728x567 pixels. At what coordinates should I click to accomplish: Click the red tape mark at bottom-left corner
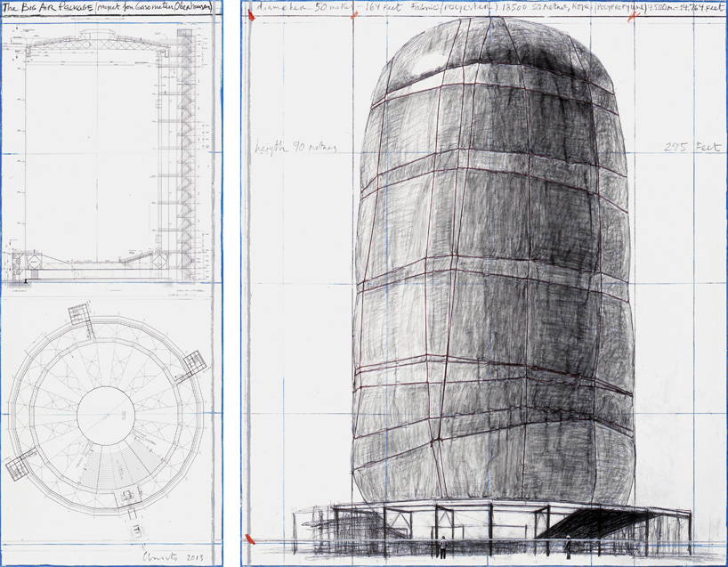click(x=251, y=539)
